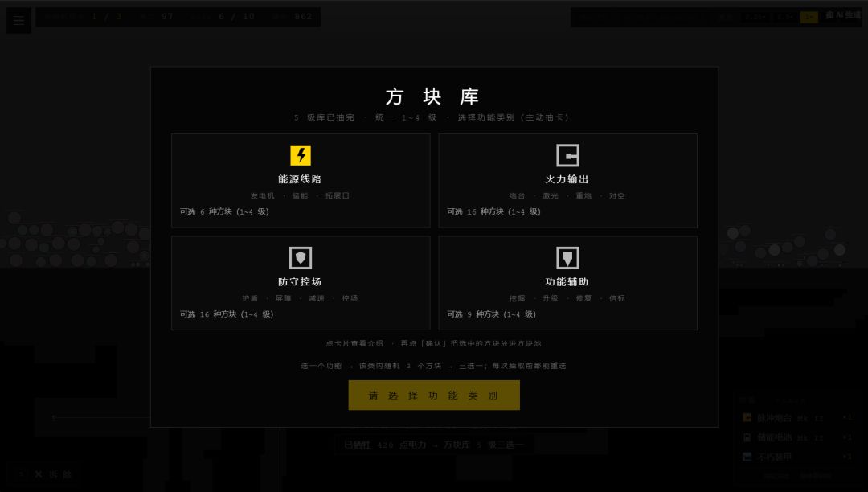Viewport: 868px width, 492px height.
Task: Select the 储能电池 row in background list
Action: point(797,437)
